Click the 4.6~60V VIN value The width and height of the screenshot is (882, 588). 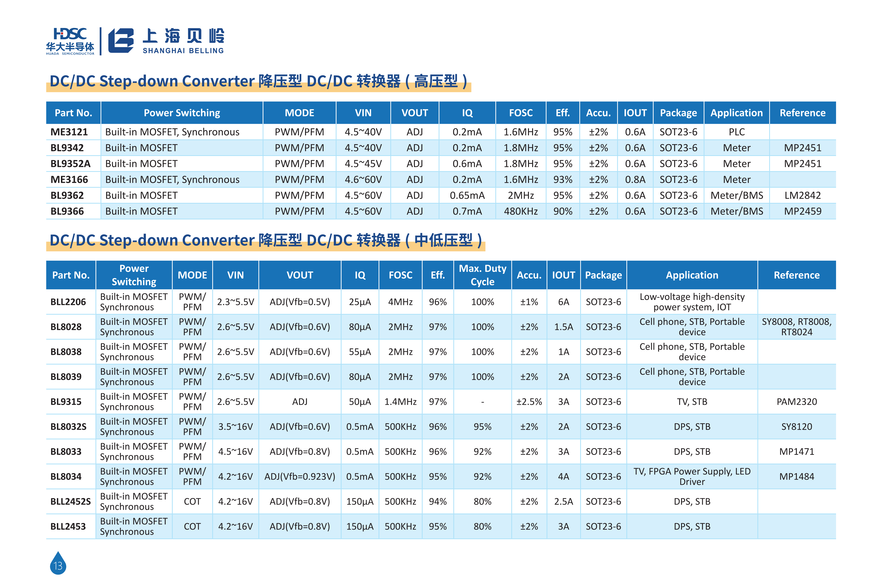(363, 180)
